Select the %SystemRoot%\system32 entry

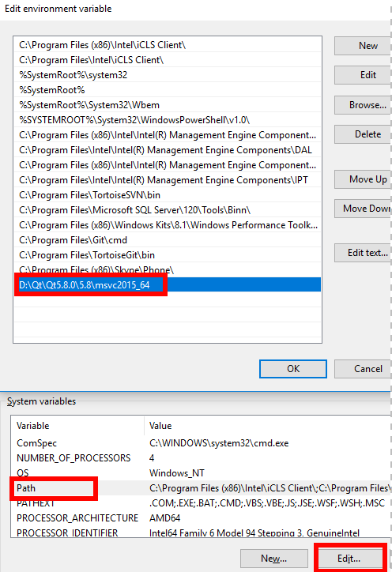(168, 75)
